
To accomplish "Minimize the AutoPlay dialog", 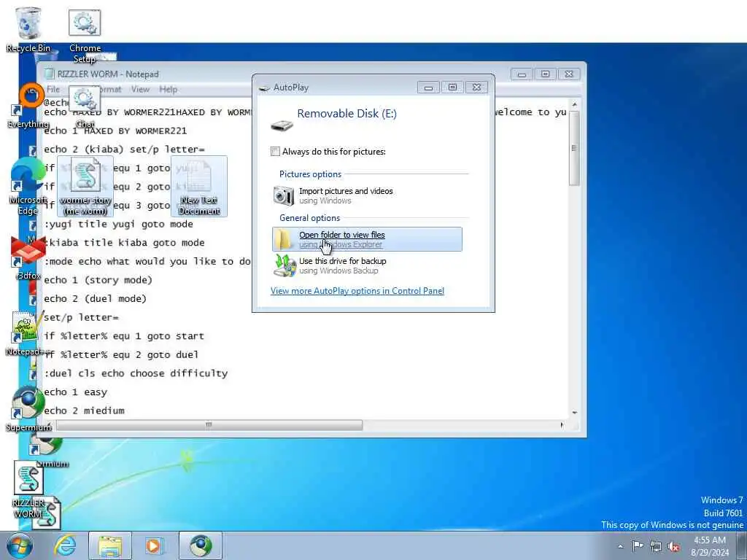I will [428, 87].
